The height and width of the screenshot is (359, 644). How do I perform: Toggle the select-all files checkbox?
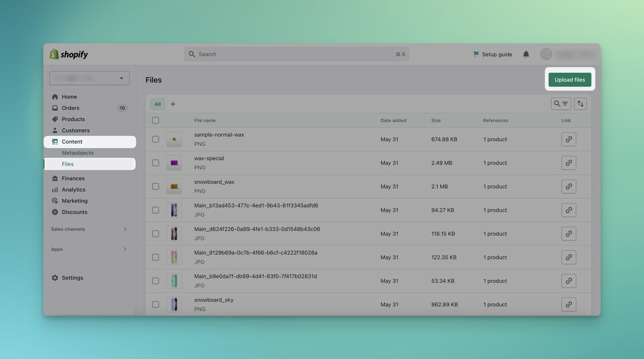click(x=155, y=120)
